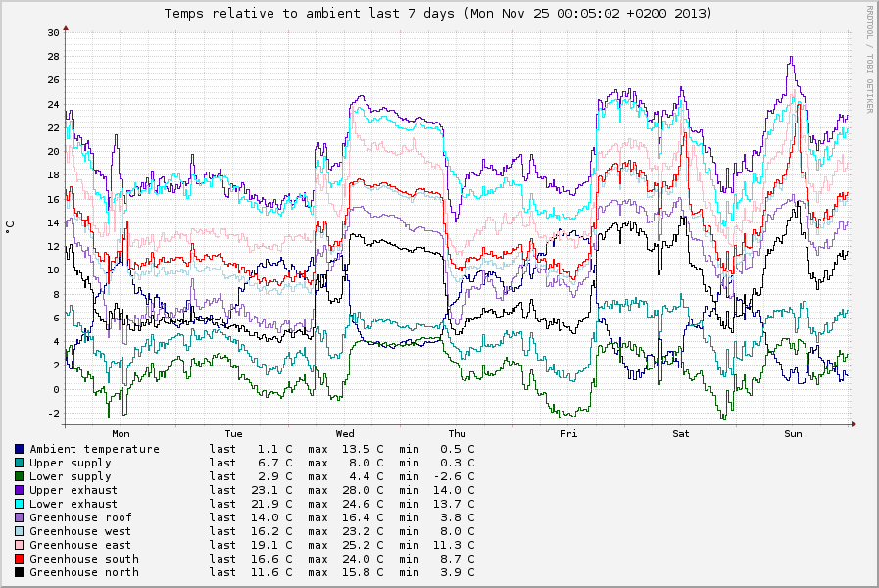Click the 'Wed' x-axis day label

(345, 434)
